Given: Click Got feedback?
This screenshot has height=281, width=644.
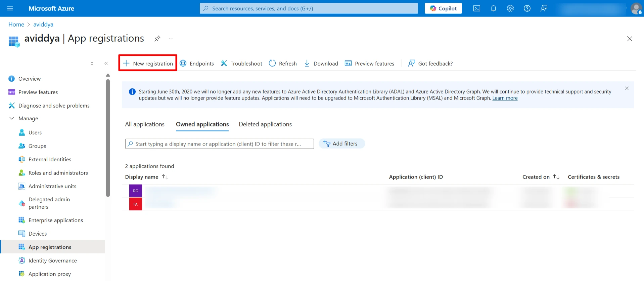Looking at the screenshot, I should [430, 64].
